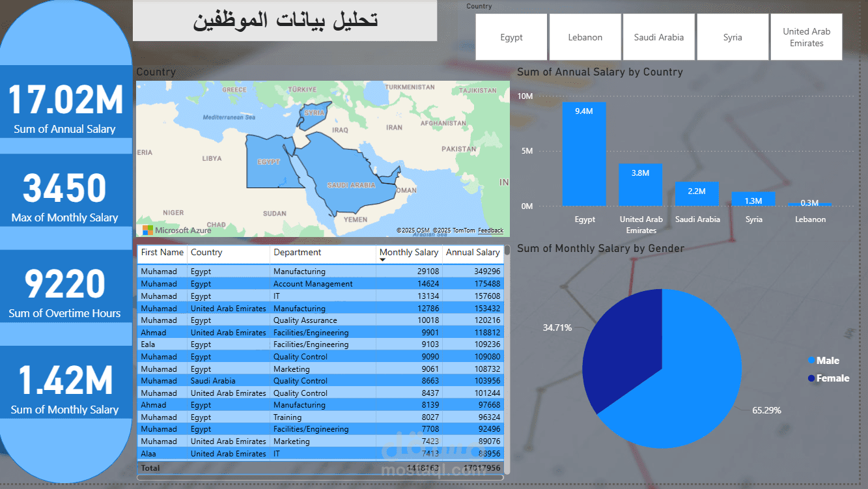Click the Arabic report title box

coord(285,21)
